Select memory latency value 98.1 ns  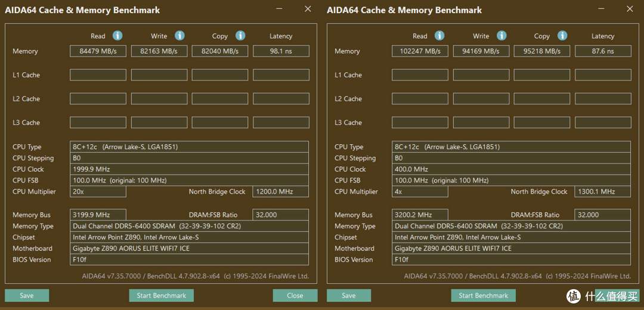[x=281, y=51]
